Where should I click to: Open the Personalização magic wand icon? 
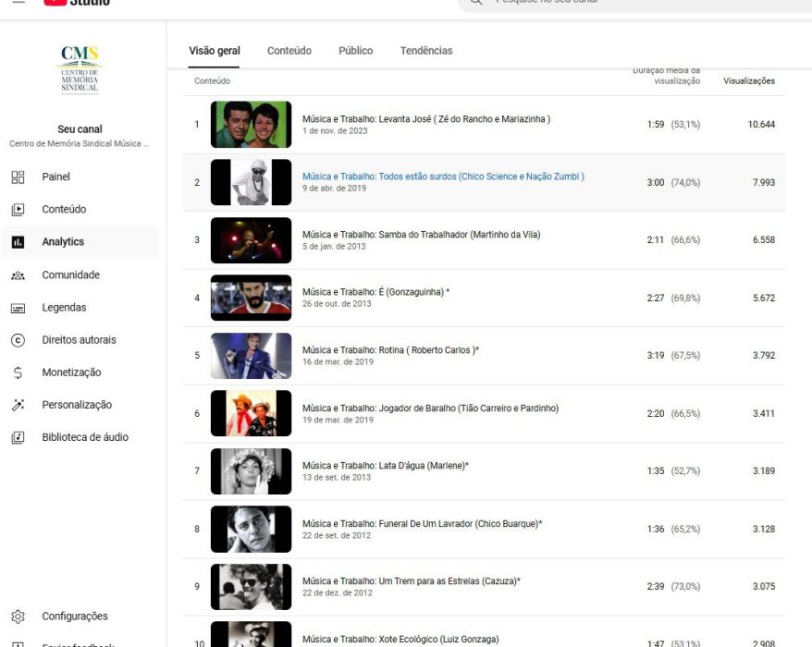pos(18,405)
